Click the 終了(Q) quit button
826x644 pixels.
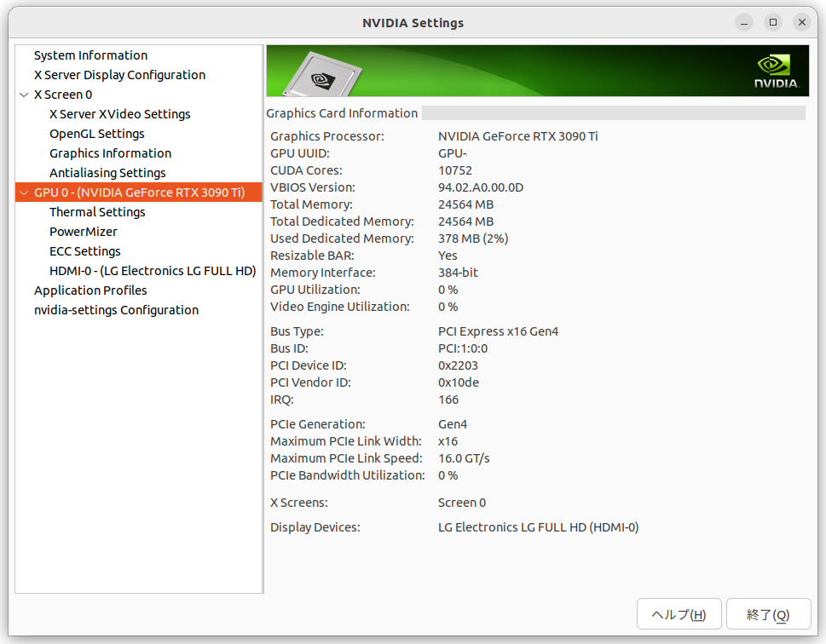[x=768, y=614]
